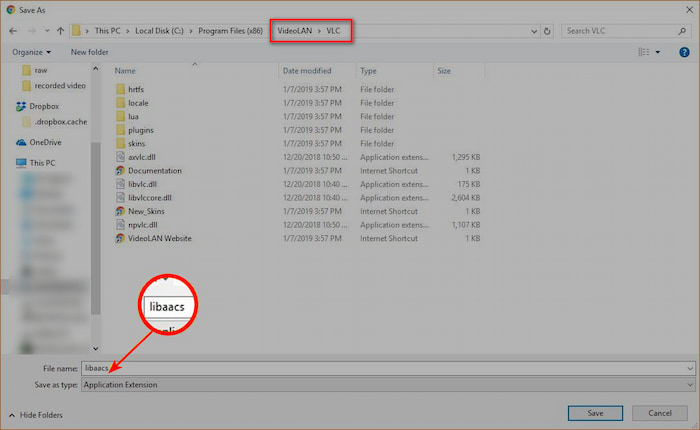The height and width of the screenshot is (430, 700).
Task: Open OneDrive in navigation pane
Action: (39, 142)
